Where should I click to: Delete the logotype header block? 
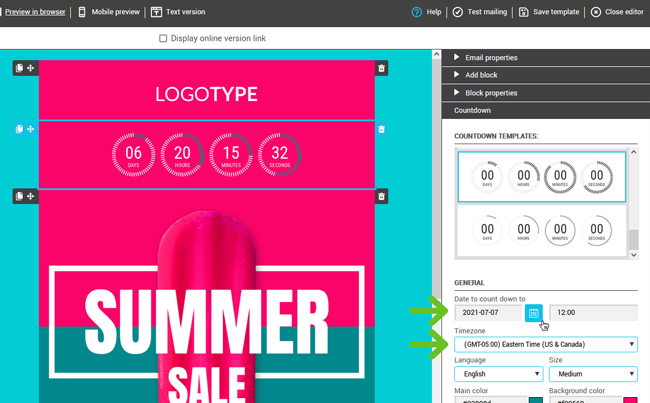pos(381,68)
